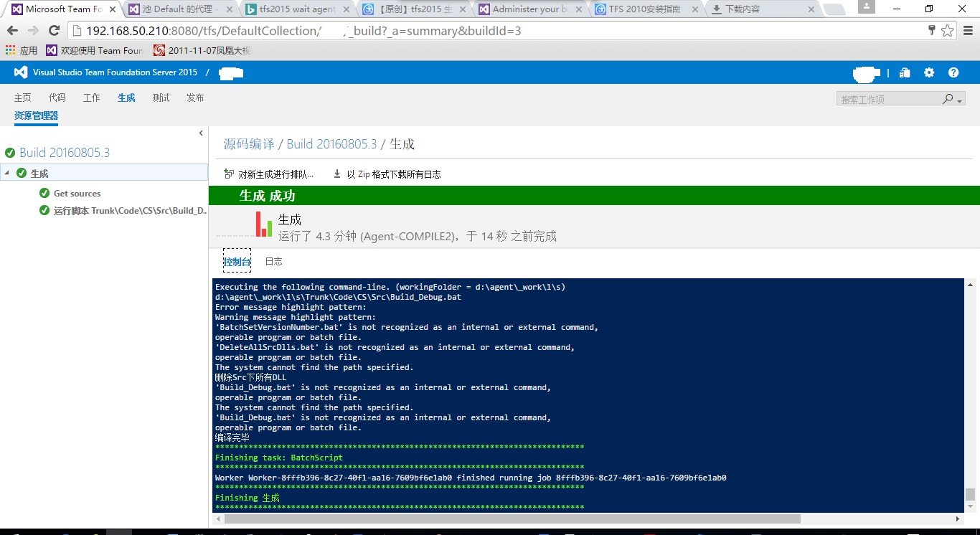
Task: Click the 编译完毕 console line
Action: coord(232,437)
